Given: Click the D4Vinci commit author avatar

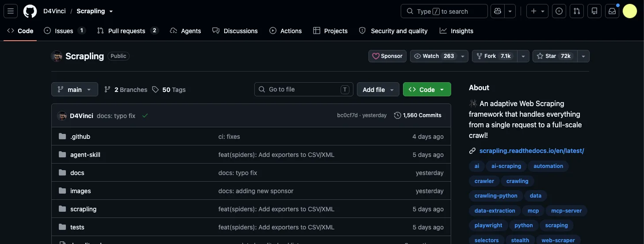Looking at the screenshot, I should [62, 116].
